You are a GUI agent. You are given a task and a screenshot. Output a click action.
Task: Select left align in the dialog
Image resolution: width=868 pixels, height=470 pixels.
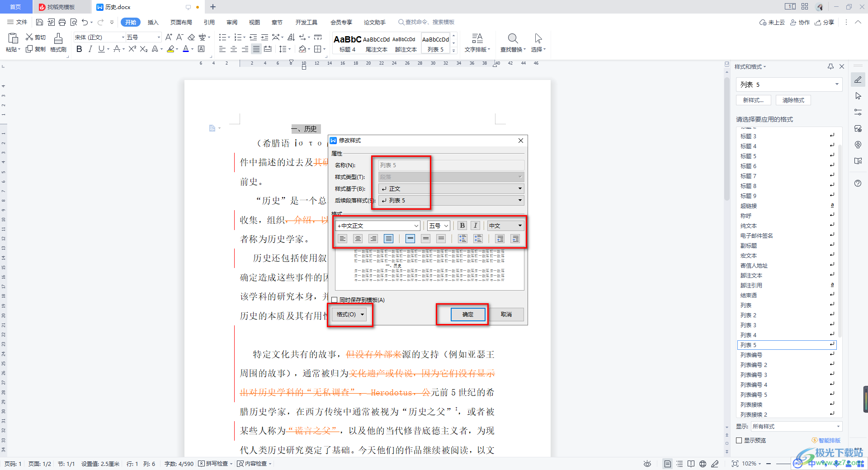342,239
